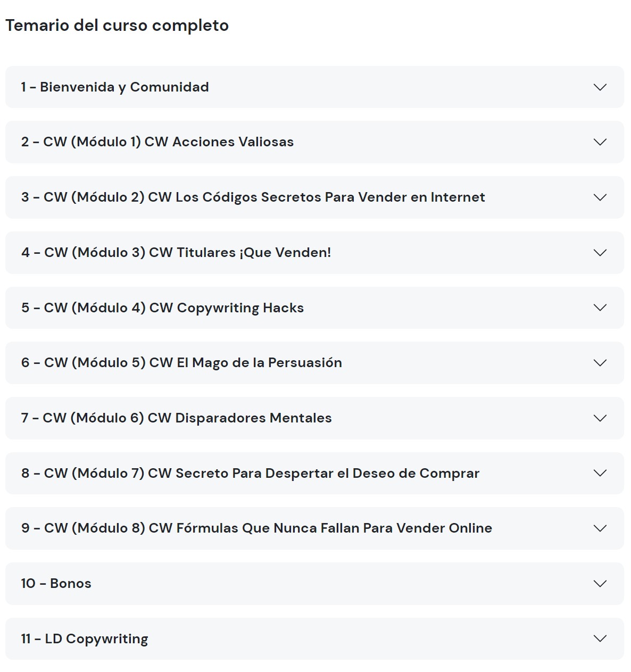The width and height of the screenshot is (631, 672).
Task: Click the chevron on El Mago de la Persuasión
Action: (x=600, y=363)
